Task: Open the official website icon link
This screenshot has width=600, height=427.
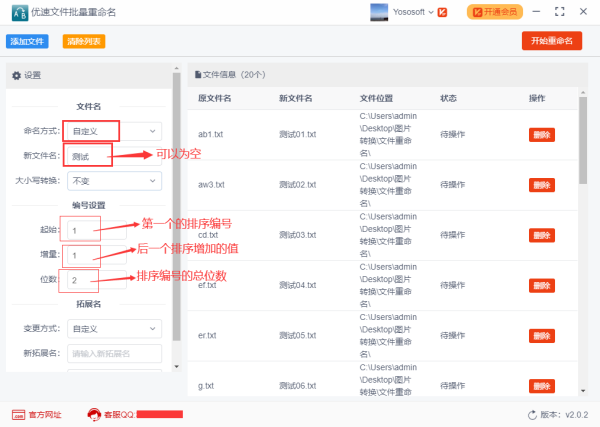Action: [18, 414]
